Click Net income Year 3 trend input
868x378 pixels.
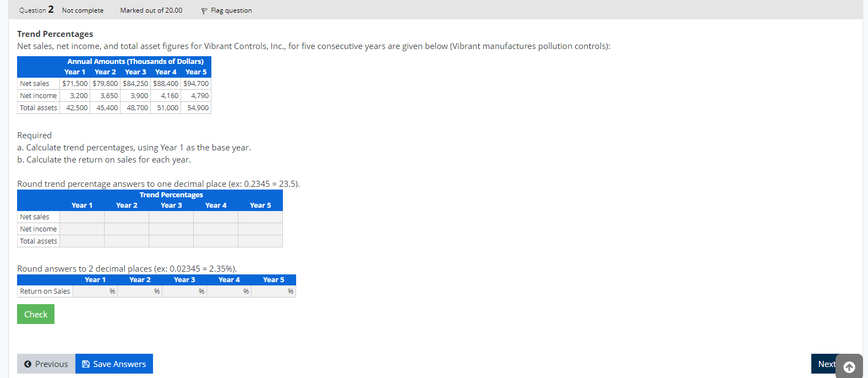coord(171,229)
